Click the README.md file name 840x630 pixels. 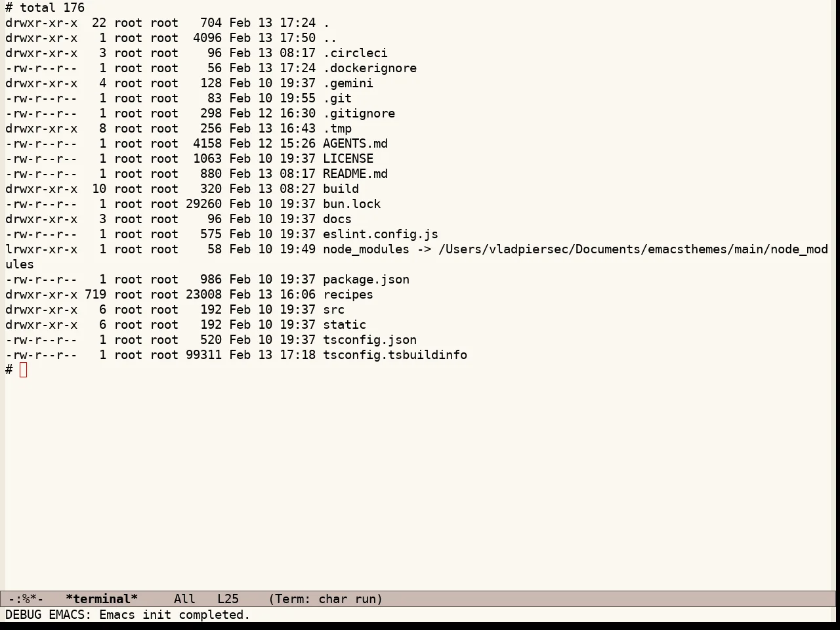(355, 174)
